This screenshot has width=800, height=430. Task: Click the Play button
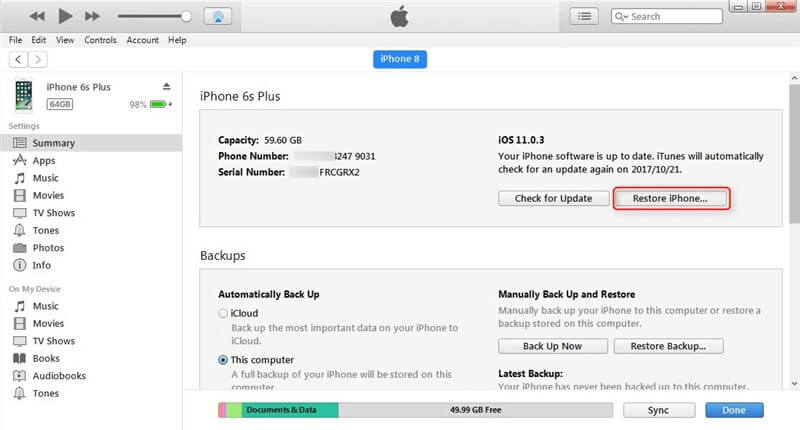coord(65,17)
